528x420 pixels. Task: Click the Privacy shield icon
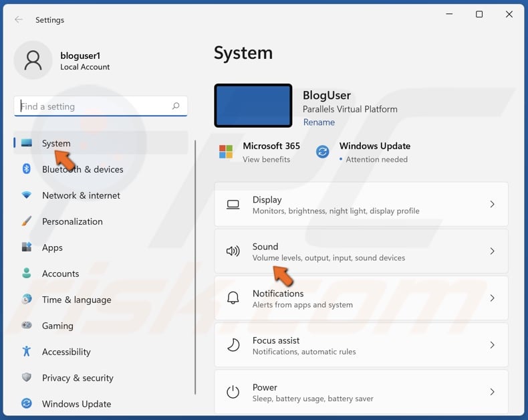point(27,377)
